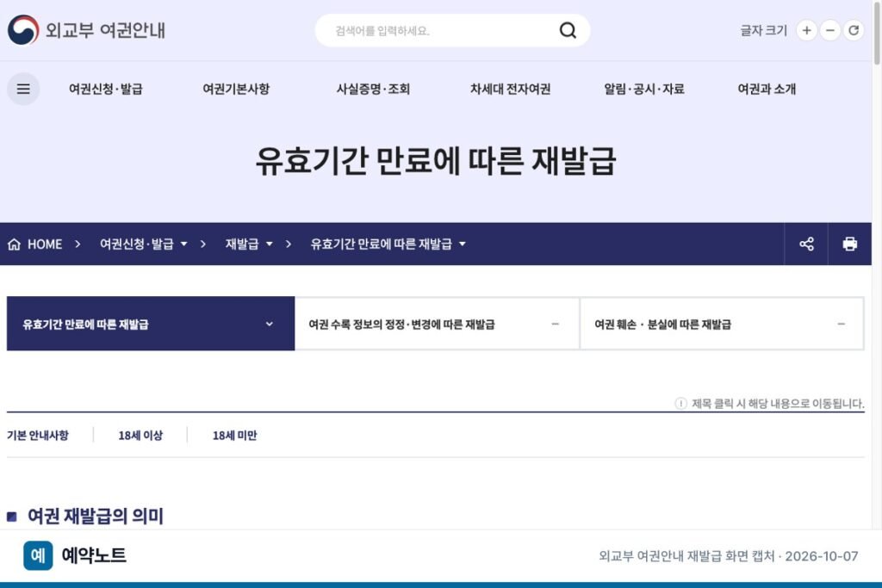Image resolution: width=882 pixels, height=588 pixels.
Task: Select 여권 수록 정보의 정정·변경에 따른 재발급 tab
Action: 437,324
